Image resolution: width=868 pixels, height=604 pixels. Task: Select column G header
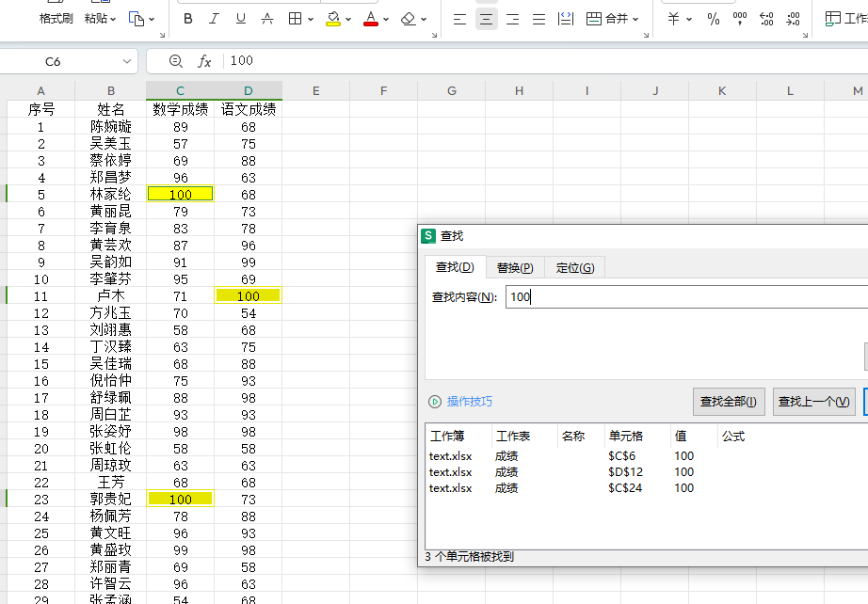tap(452, 90)
